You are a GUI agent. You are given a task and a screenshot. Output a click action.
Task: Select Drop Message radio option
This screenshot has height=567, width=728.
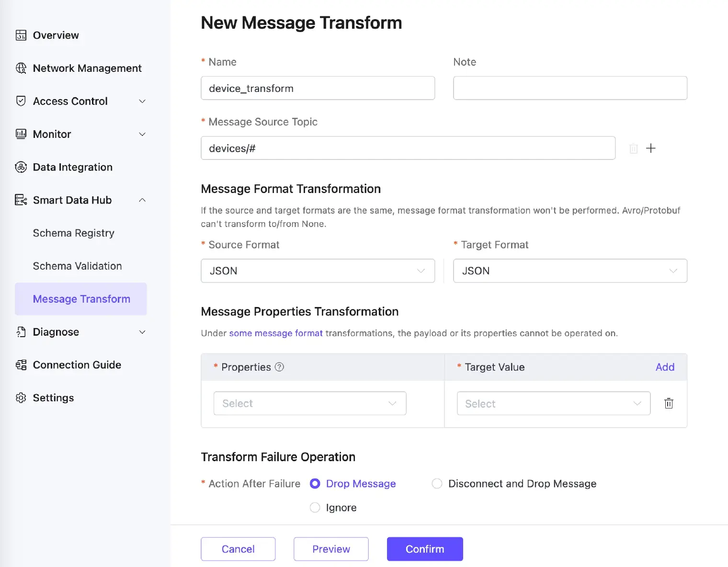pos(315,484)
